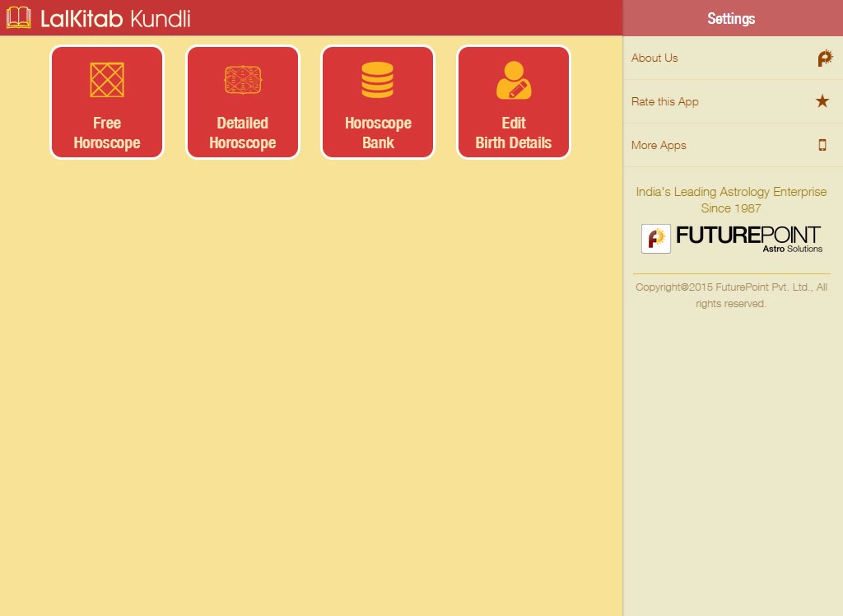Select the Rate this App entry
Screen dimensions: 843x616
coord(733,101)
